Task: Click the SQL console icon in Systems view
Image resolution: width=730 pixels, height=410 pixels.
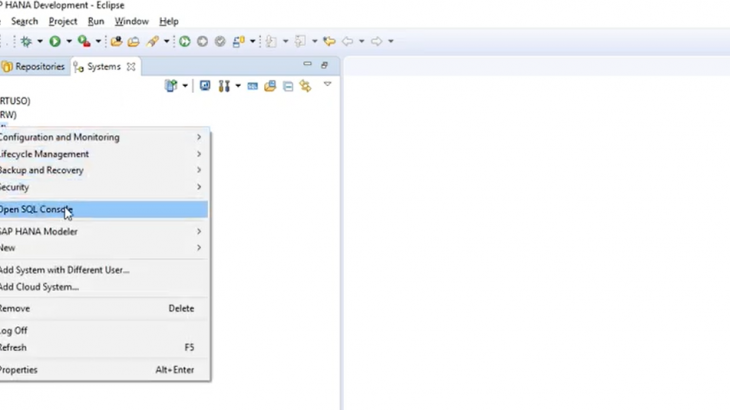Action: (252, 86)
